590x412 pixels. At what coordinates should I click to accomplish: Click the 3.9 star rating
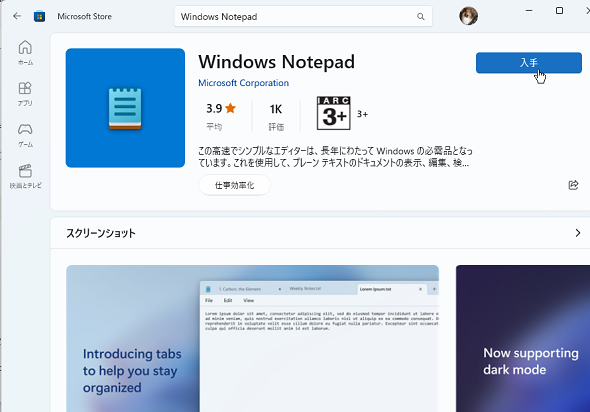coord(221,109)
